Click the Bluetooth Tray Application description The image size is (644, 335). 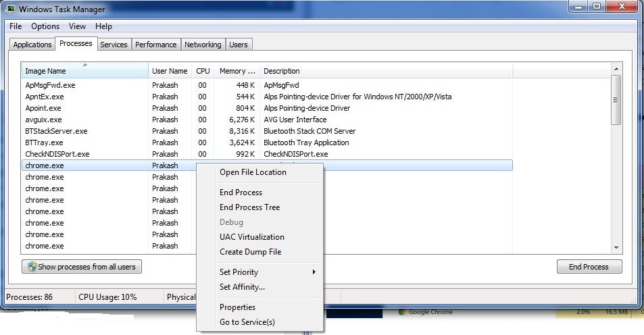tap(306, 143)
